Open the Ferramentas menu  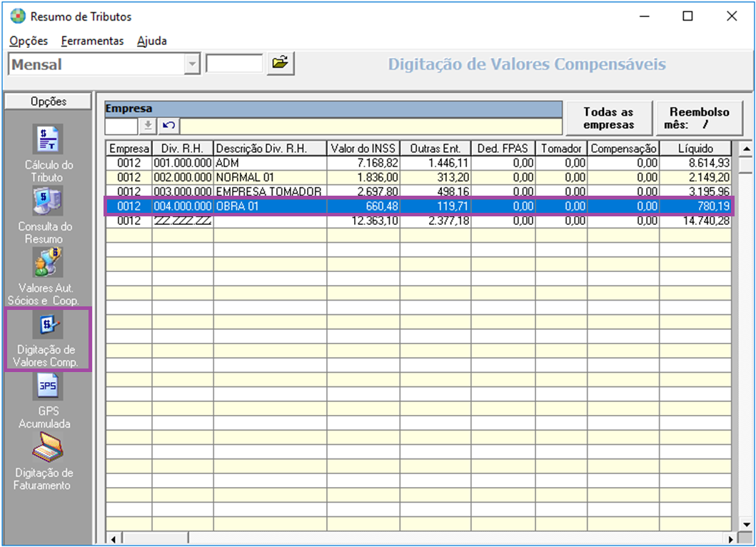tap(92, 41)
